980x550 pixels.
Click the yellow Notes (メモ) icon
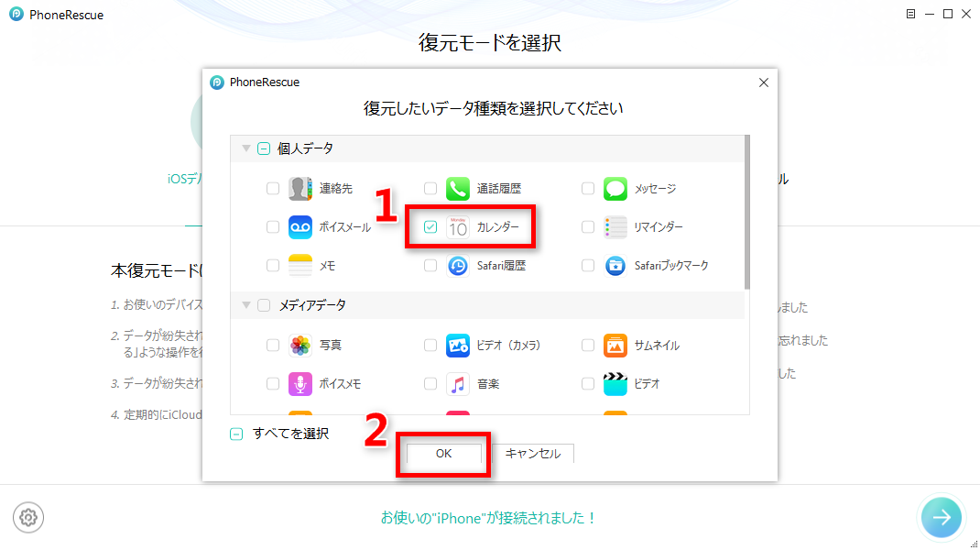[x=300, y=266]
